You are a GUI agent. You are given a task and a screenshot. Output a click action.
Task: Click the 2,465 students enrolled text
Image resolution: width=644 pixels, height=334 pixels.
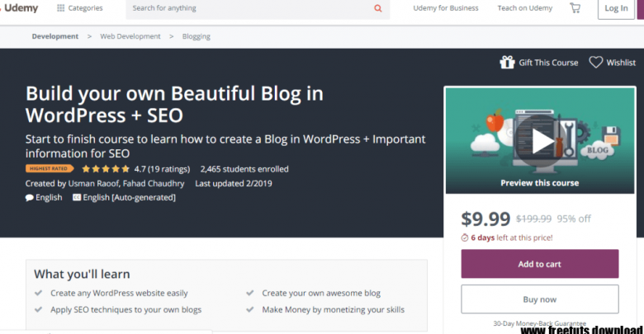(244, 168)
